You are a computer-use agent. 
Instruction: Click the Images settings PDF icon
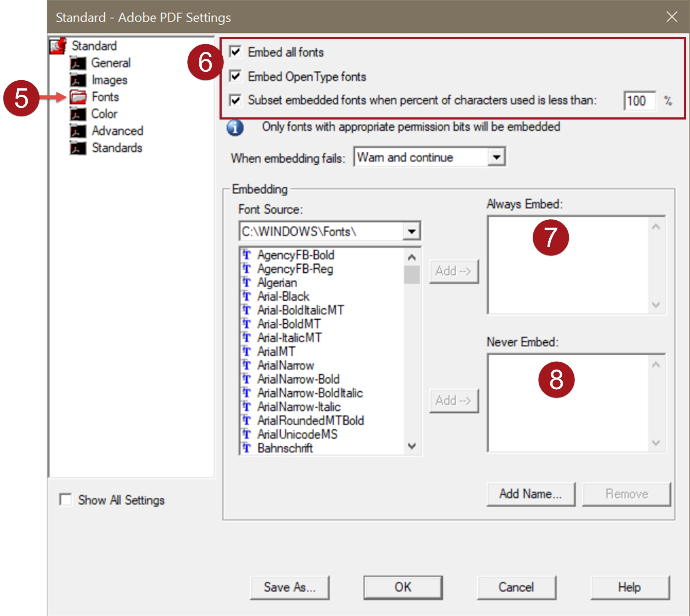point(78,80)
